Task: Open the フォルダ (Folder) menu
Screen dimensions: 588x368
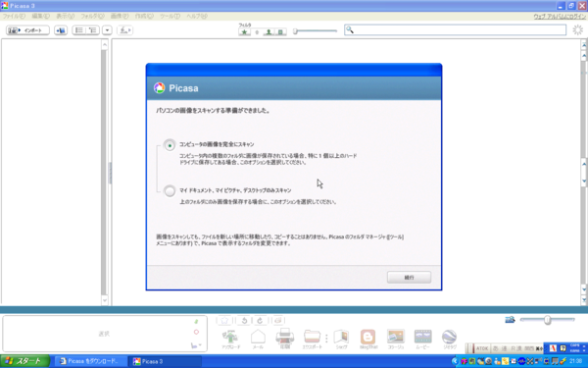Action: click(93, 16)
